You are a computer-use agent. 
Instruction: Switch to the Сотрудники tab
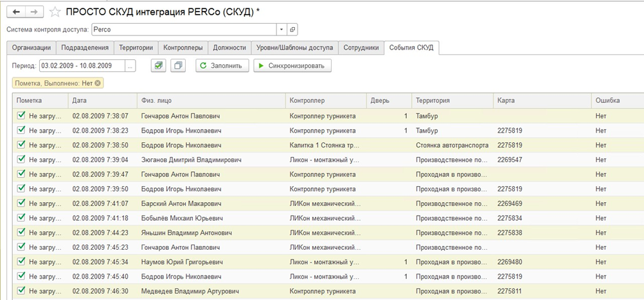[361, 48]
